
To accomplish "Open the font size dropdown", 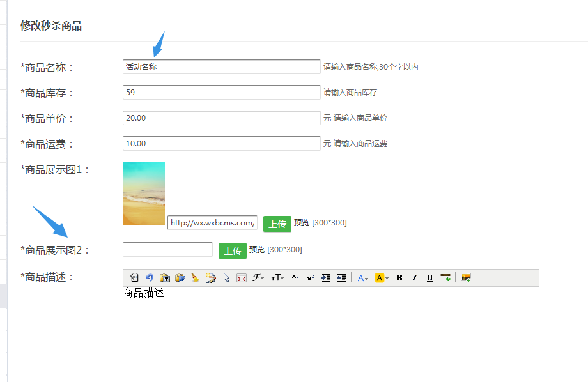I will [277, 278].
